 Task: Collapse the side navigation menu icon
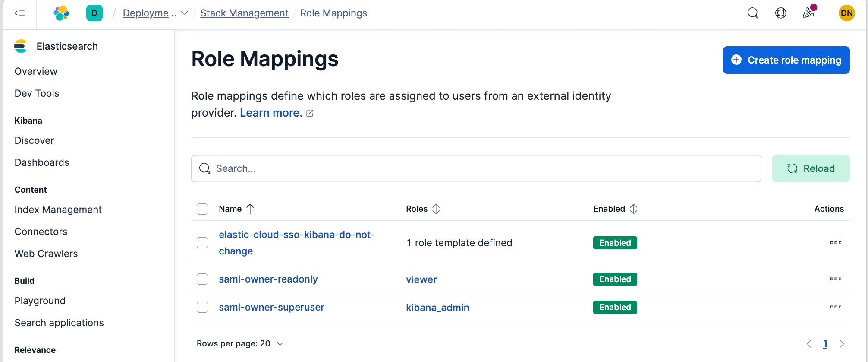coord(20,13)
